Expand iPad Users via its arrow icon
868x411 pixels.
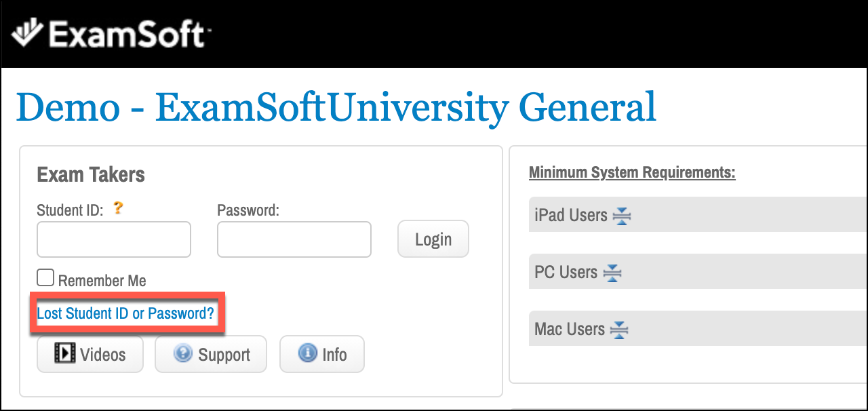coord(622,216)
